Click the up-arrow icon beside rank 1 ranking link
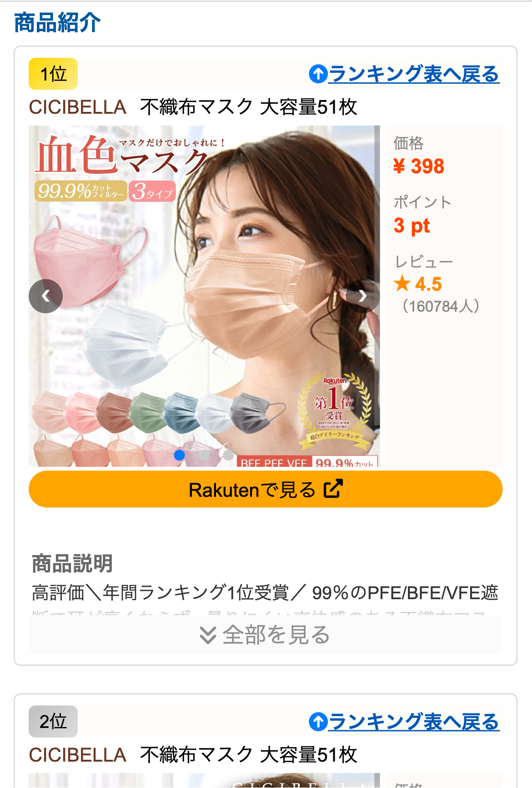Viewport: 532px width, 788px height. pyautogui.click(x=318, y=74)
